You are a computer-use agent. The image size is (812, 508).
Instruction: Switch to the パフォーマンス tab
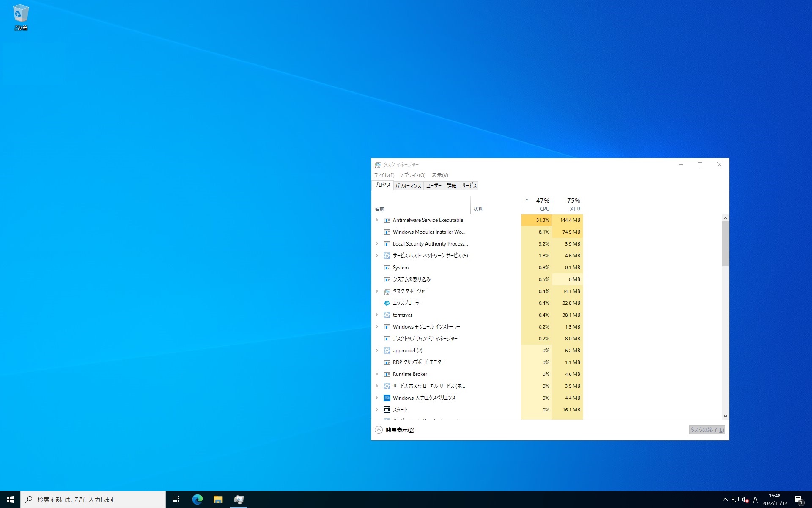pyautogui.click(x=408, y=185)
